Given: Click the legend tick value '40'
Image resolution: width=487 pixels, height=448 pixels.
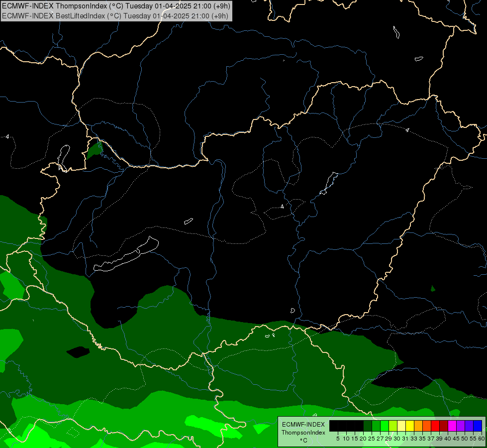Looking at the screenshot, I should (x=448, y=439).
